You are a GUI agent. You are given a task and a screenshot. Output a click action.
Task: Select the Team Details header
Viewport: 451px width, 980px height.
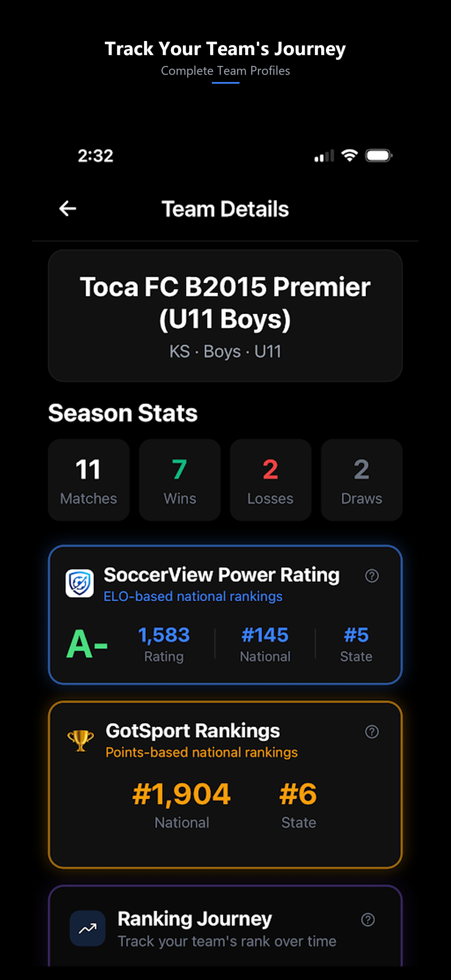coord(225,208)
